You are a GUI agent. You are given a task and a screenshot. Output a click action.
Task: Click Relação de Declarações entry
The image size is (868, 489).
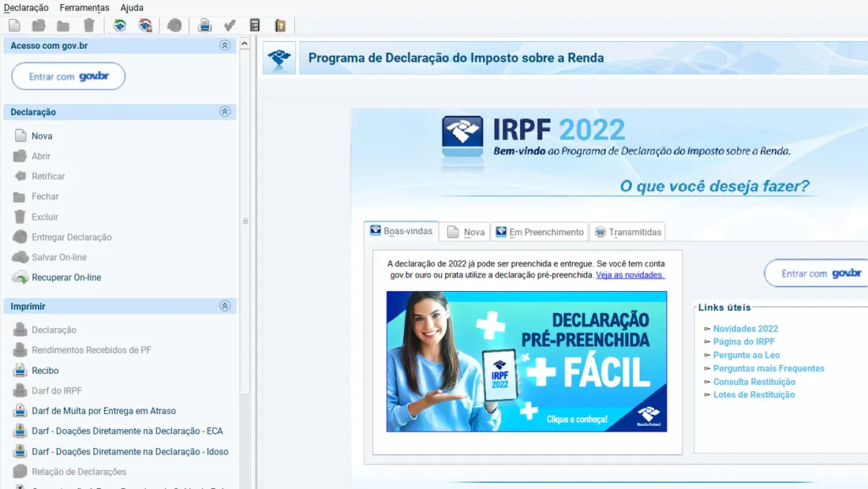[79, 472]
